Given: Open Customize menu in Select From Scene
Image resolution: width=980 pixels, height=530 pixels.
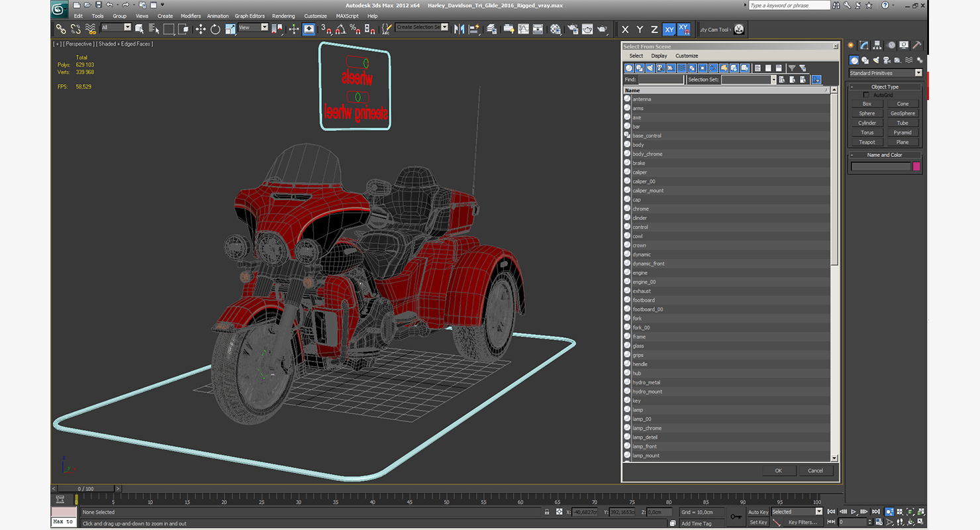Looking at the screenshot, I should tap(687, 56).
